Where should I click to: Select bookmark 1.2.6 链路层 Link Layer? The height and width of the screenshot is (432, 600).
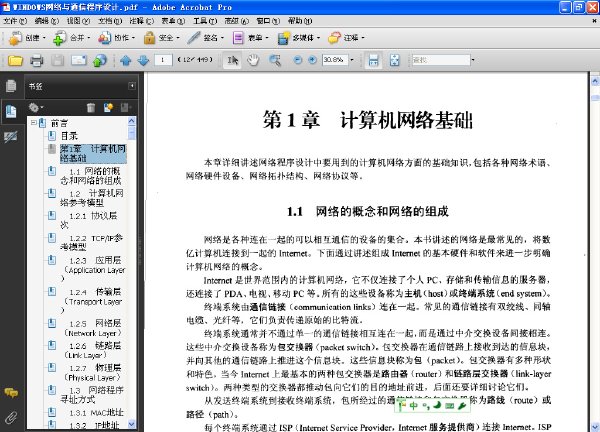pyautogui.click(x=91, y=350)
